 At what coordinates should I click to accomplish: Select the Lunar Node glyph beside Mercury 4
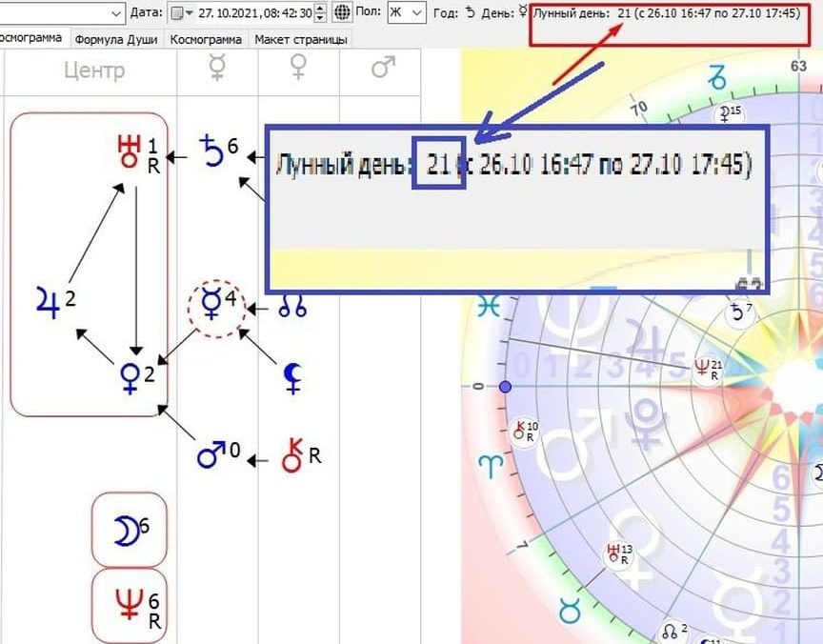pyautogui.click(x=292, y=307)
